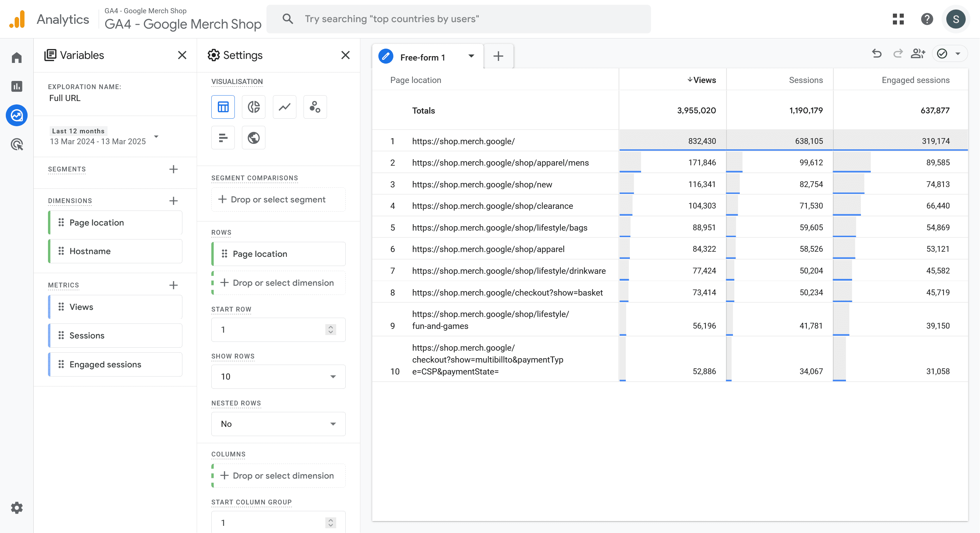Click the Free-form 1 pencil icon
The height and width of the screenshot is (533, 980).
click(386, 57)
